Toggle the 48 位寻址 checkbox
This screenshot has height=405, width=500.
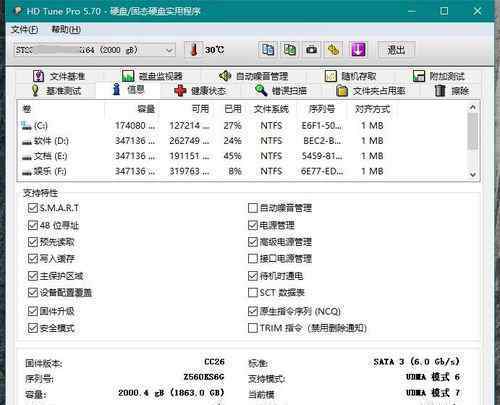coord(32,225)
